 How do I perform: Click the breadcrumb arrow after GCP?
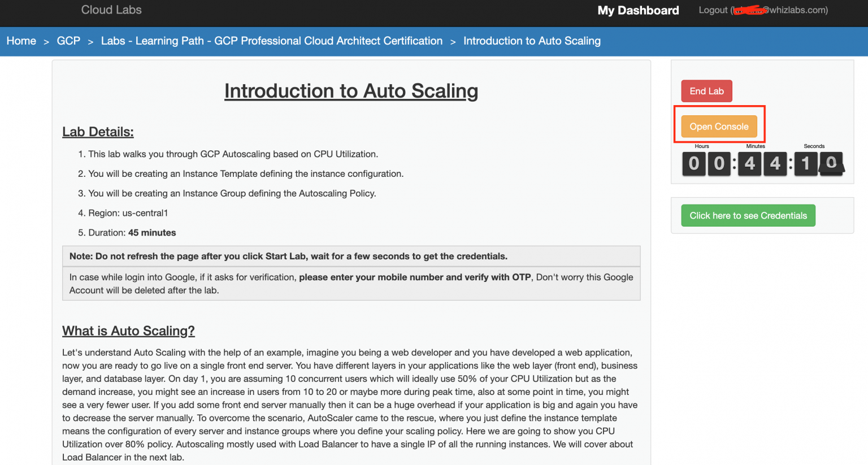(x=90, y=42)
